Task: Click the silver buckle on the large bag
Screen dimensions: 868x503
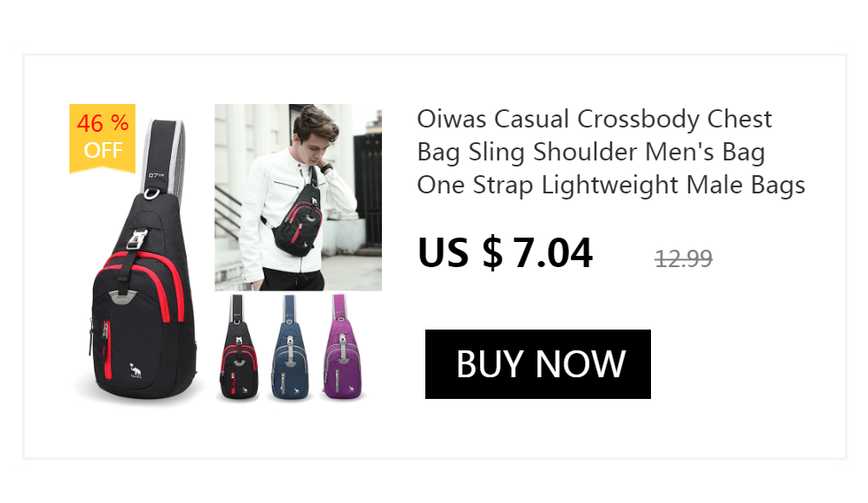Action: click(136, 239)
